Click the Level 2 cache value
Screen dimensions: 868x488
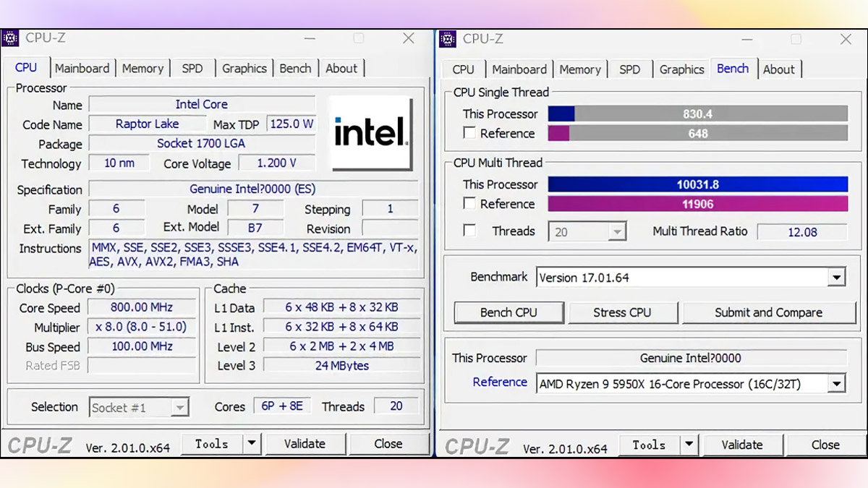click(x=341, y=346)
